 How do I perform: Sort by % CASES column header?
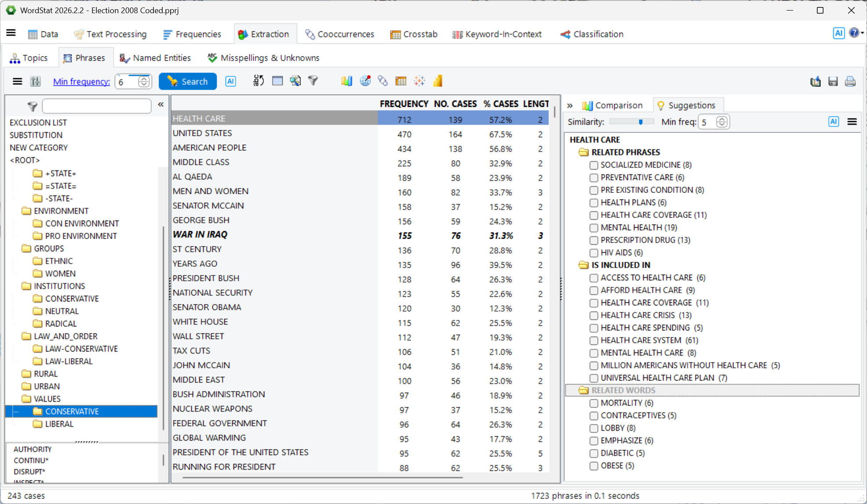[501, 104]
